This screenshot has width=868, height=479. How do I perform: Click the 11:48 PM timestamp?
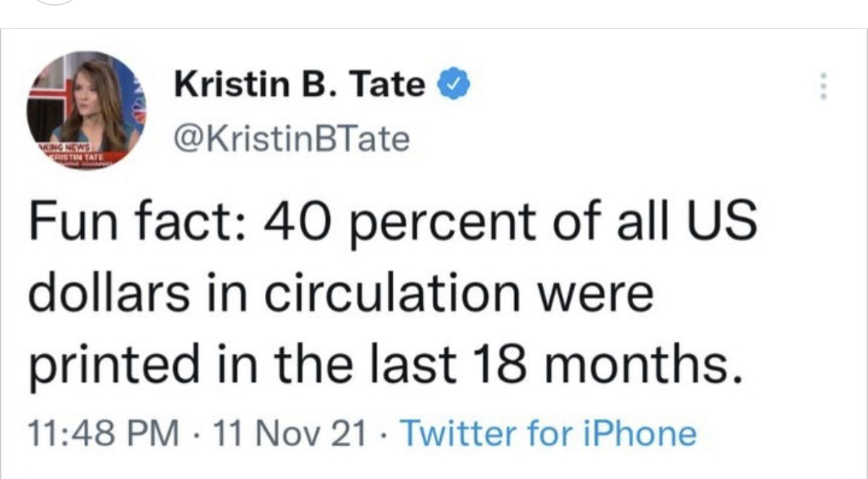pyautogui.click(x=103, y=434)
